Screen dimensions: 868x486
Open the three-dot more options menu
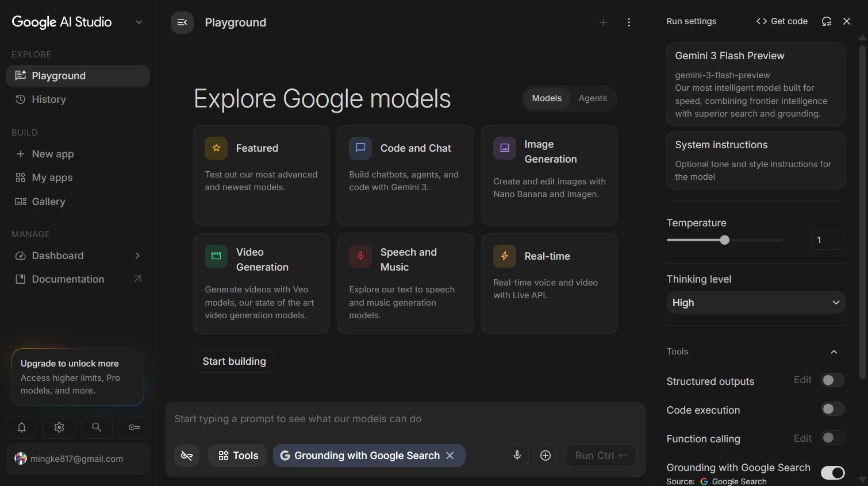629,22
